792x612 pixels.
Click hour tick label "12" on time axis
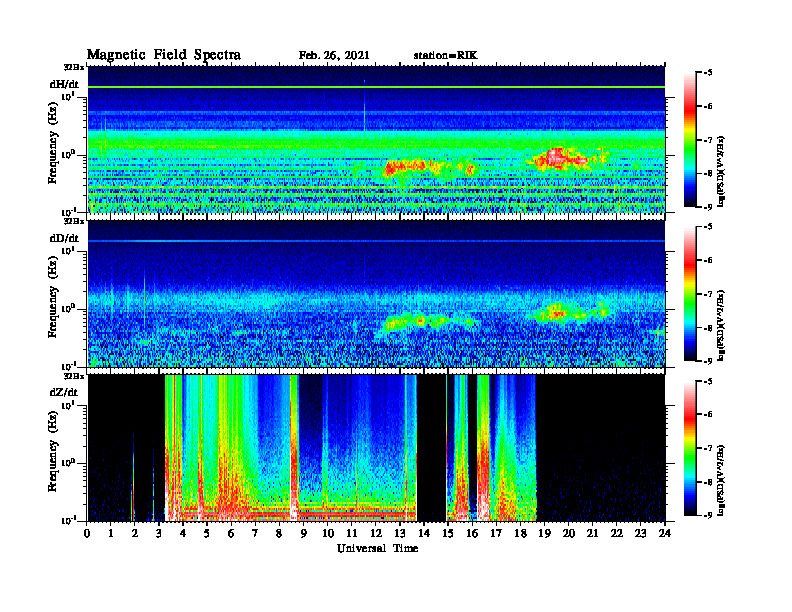point(376,533)
